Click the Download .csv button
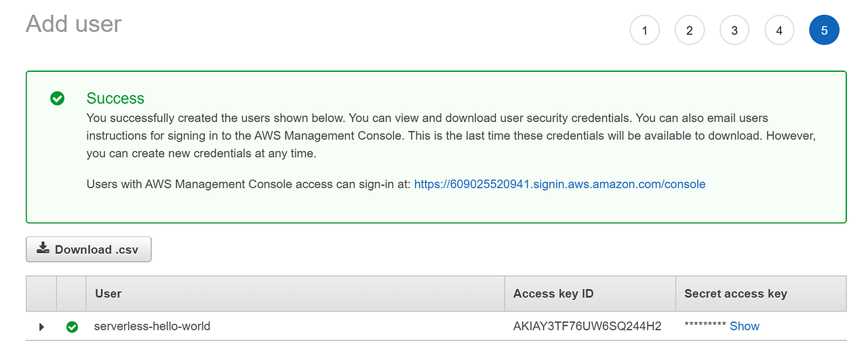 pos(89,249)
